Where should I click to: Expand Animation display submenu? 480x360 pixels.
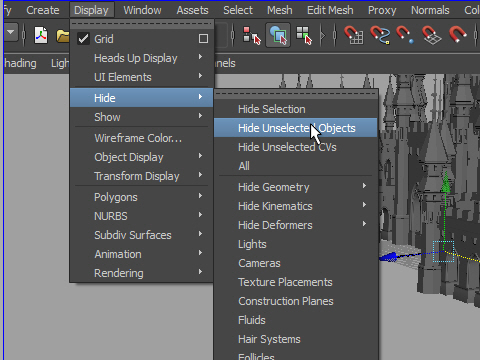click(141, 254)
